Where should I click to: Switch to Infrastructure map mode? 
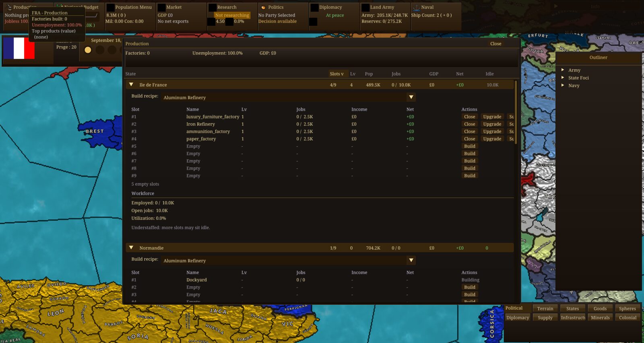pos(572,317)
